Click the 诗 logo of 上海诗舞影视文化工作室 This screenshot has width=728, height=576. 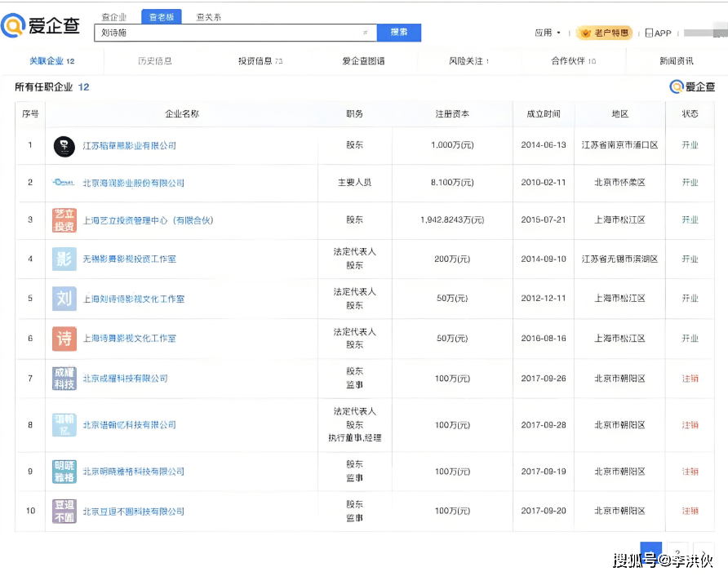[x=64, y=339]
